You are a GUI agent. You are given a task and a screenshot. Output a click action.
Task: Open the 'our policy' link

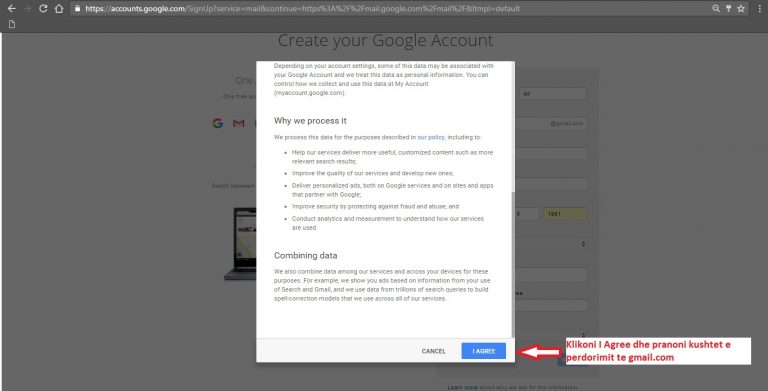[431, 137]
